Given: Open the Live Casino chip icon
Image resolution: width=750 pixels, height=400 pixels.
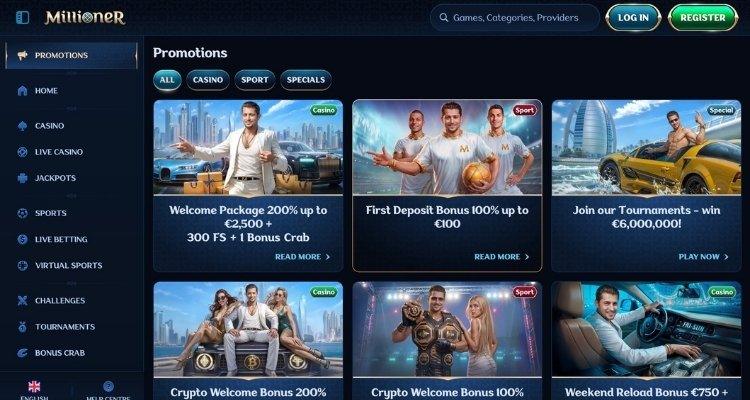Looking at the screenshot, I should 22,152.
